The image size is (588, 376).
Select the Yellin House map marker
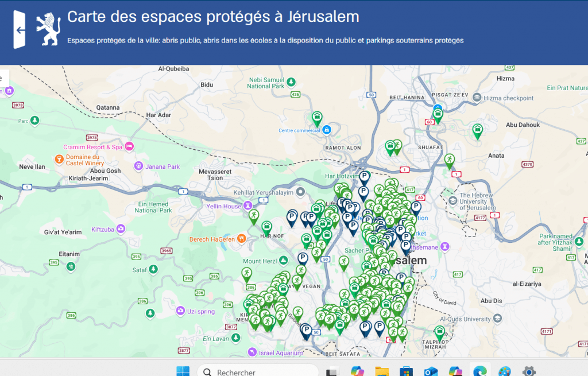click(247, 206)
